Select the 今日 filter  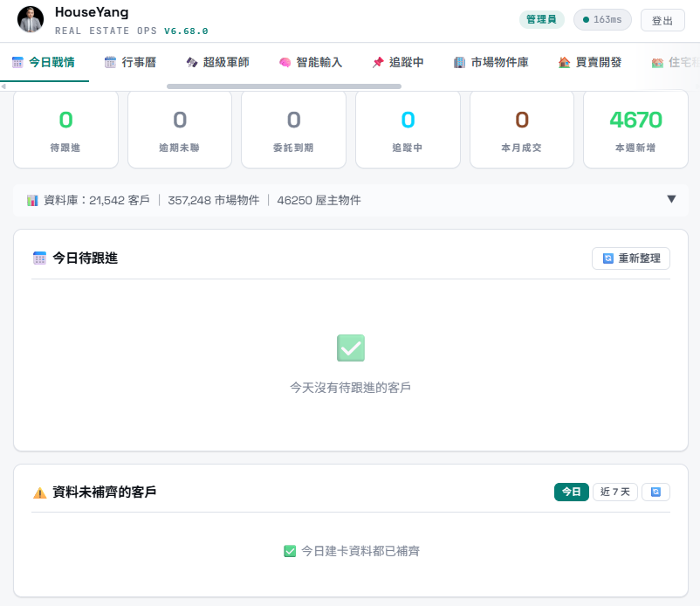point(572,492)
